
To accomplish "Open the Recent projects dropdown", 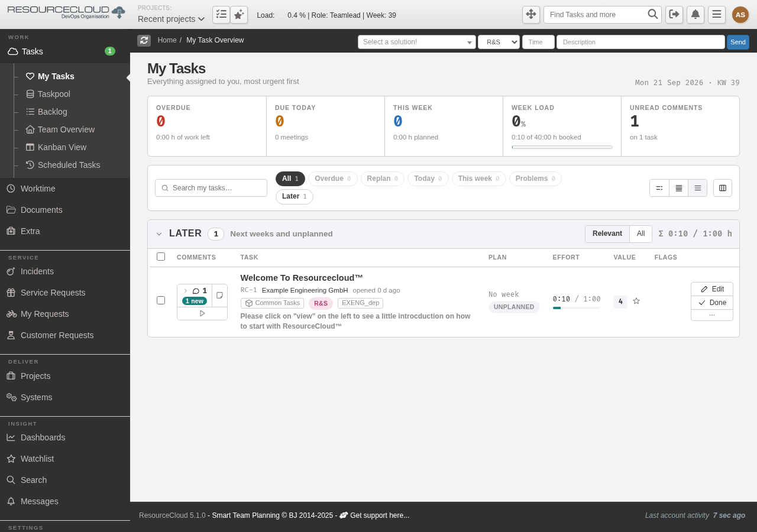I will click(172, 19).
